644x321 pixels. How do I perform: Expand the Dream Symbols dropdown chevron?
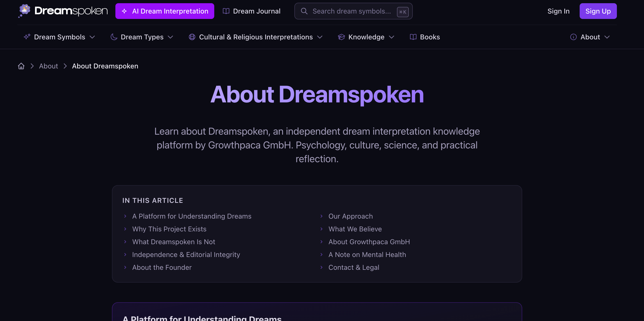pyautogui.click(x=92, y=37)
